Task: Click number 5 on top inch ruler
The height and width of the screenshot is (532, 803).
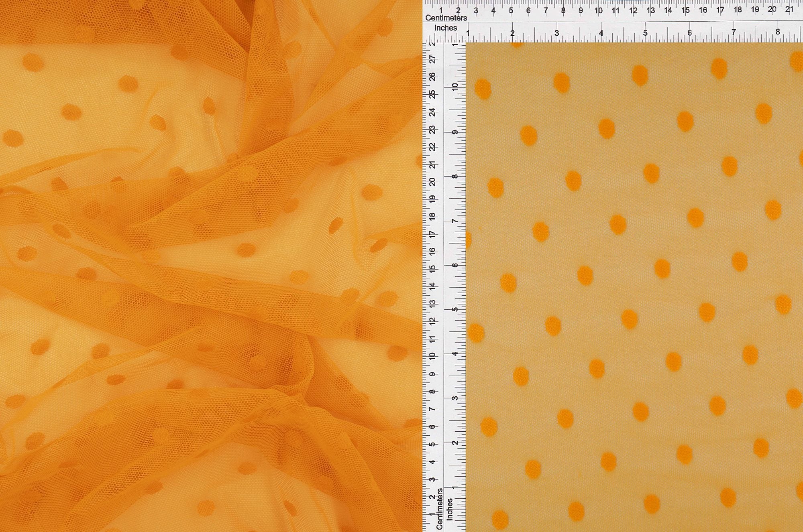Action: click(645, 33)
